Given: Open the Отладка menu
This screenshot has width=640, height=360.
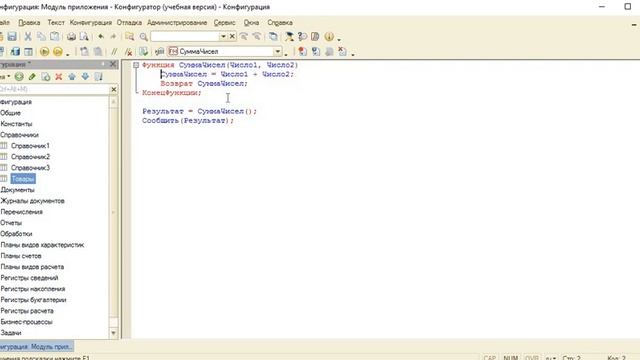Looking at the screenshot, I should (x=129, y=23).
